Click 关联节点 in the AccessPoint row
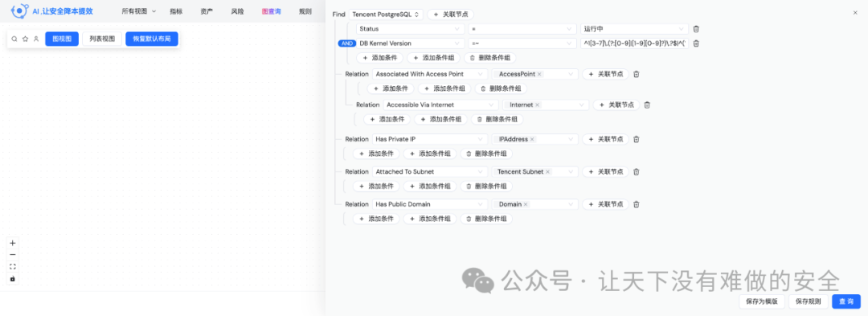 (x=605, y=74)
